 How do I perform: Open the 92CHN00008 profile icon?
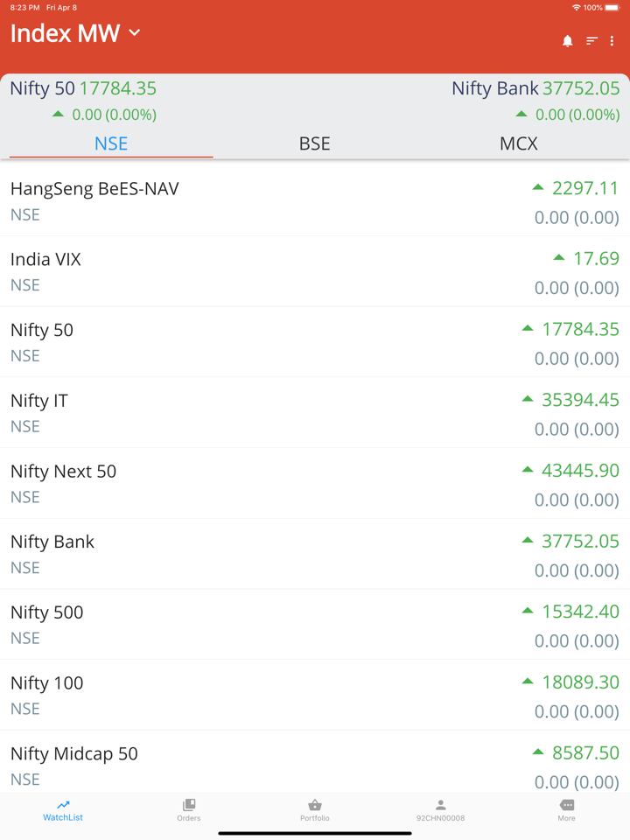(440, 805)
